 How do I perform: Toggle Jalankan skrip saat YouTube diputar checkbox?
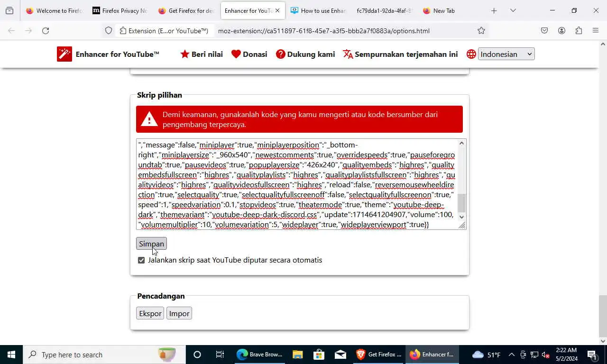(x=141, y=260)
